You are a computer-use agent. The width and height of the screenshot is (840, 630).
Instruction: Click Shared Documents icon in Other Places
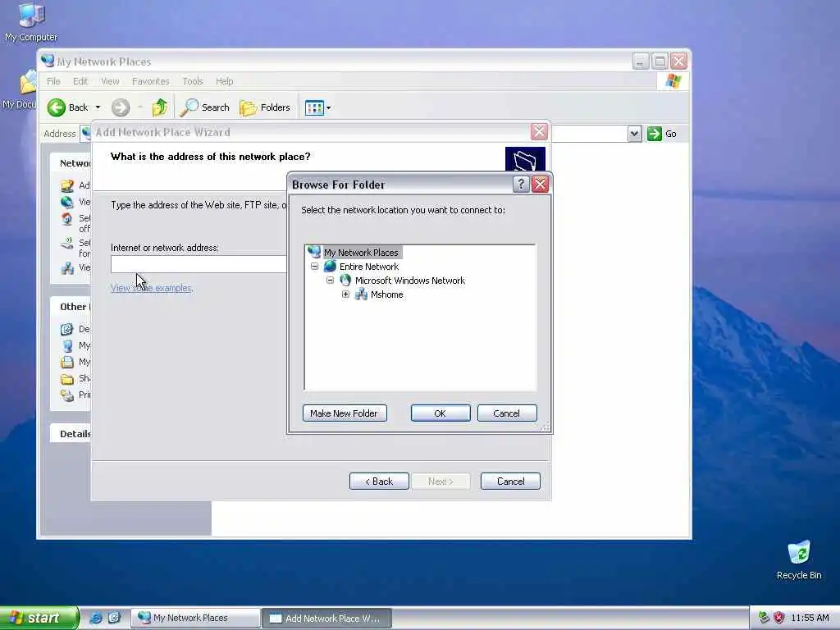[x=67, y=379]
